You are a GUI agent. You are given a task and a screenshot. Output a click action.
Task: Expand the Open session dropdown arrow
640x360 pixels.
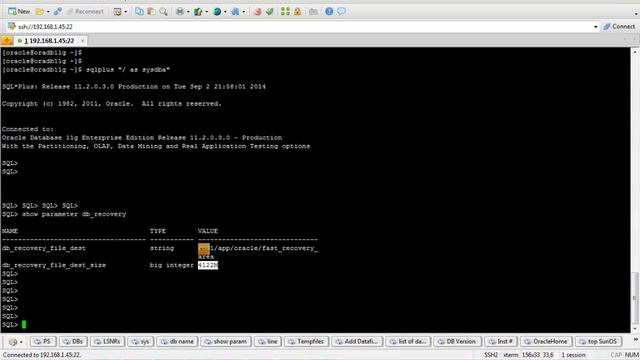click(48, 11)
